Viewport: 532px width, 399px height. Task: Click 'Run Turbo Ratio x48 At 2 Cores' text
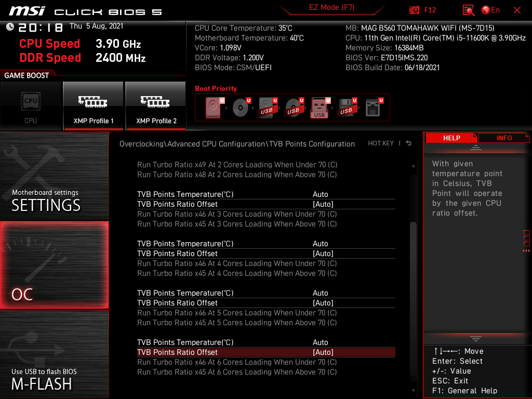[x=237, y=175]
